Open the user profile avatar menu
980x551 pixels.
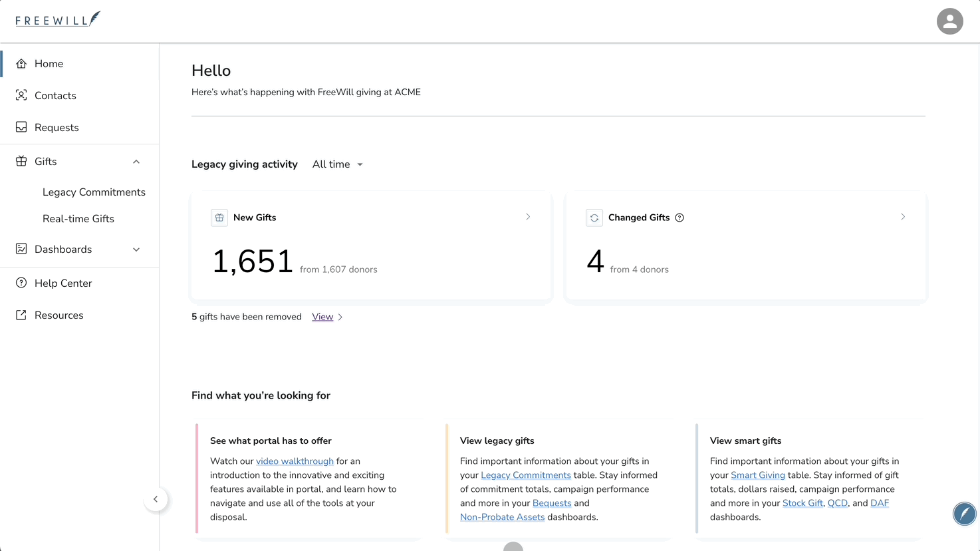coord(949,21)
